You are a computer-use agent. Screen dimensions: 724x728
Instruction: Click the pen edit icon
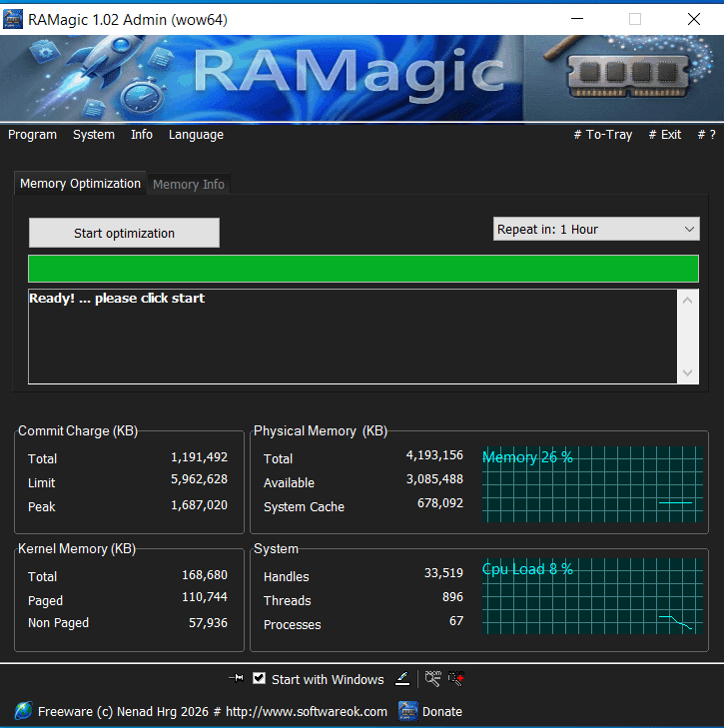click(x=402, y=679)
